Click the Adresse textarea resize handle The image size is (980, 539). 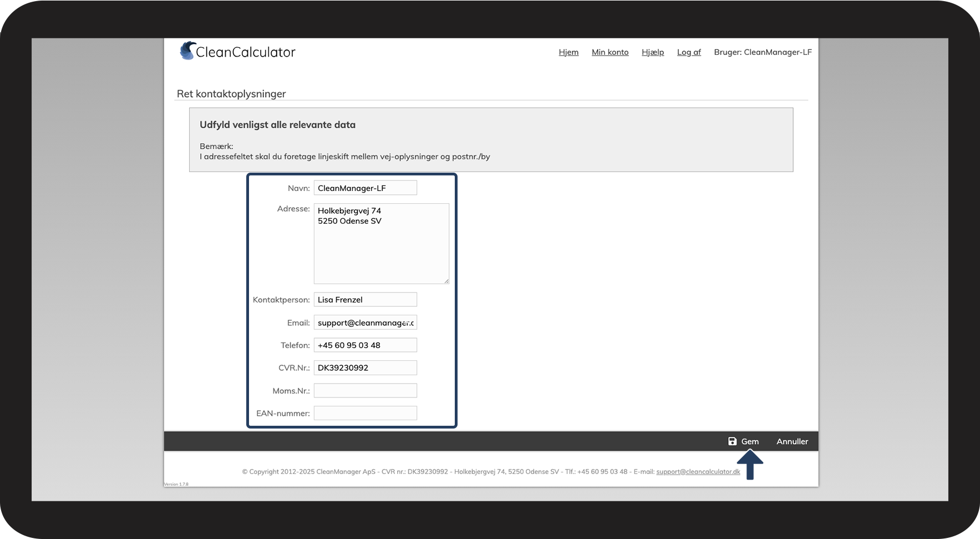click(446, 281)
